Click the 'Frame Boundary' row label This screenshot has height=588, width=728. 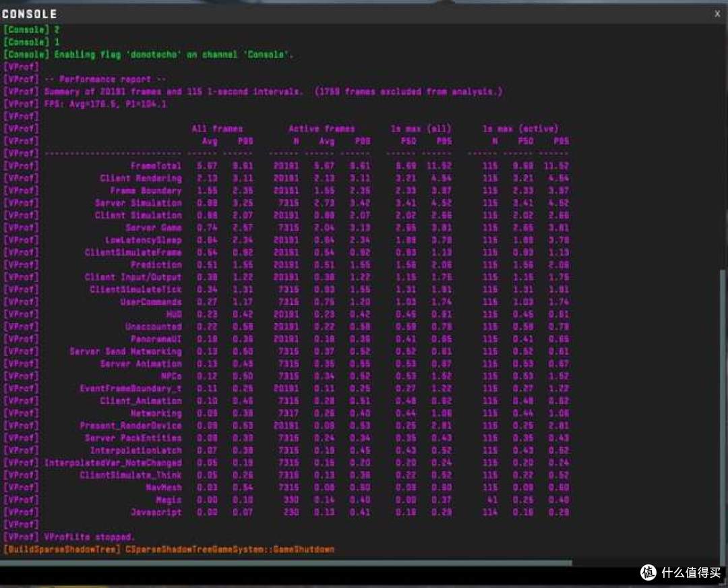(146, 191)
